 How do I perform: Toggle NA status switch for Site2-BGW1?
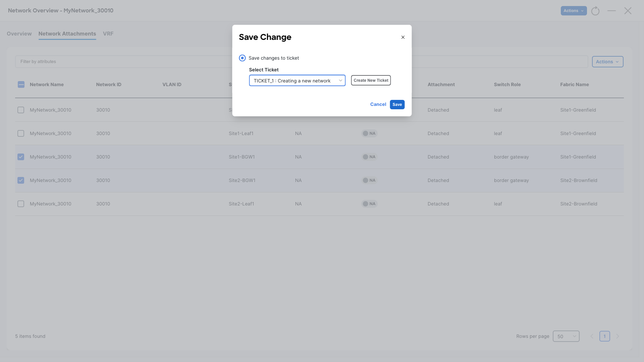369,180
